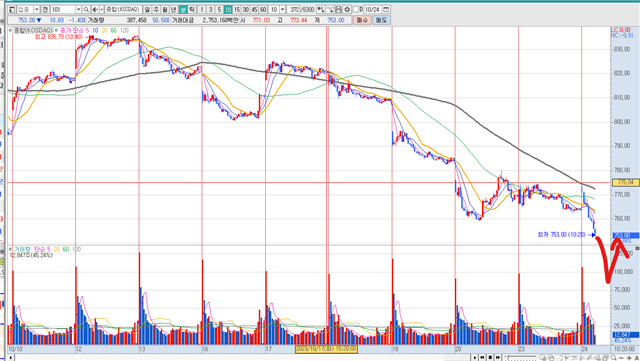This screenshot has height=361, width=640.
Task: Select the 15-minute interval button
Action: (x=237, y=9)
